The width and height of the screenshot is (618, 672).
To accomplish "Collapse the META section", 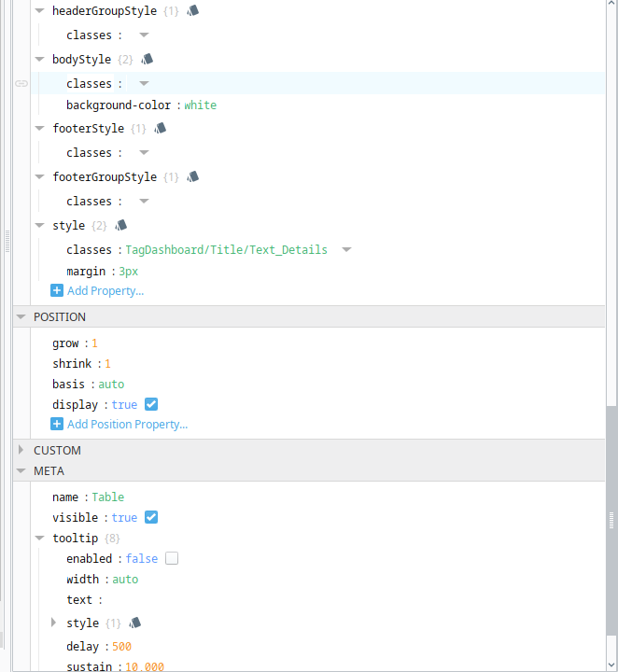I will click(x=21, y=470).
